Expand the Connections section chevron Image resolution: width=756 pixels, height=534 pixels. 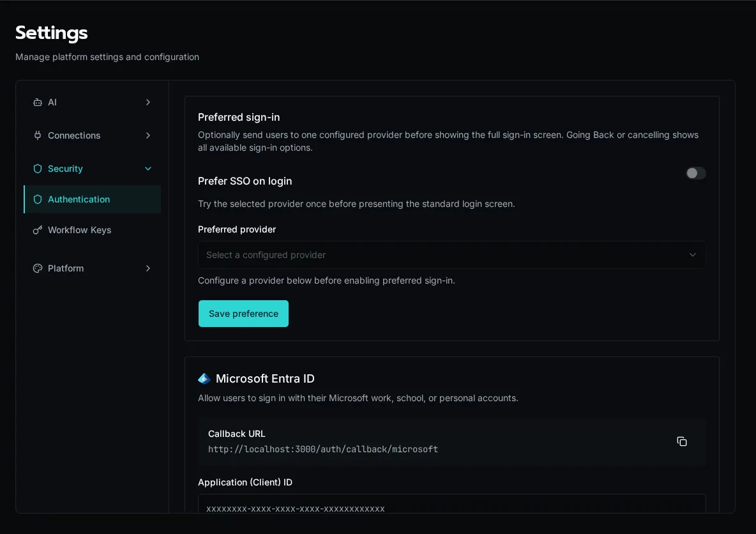tap(148, 135)
